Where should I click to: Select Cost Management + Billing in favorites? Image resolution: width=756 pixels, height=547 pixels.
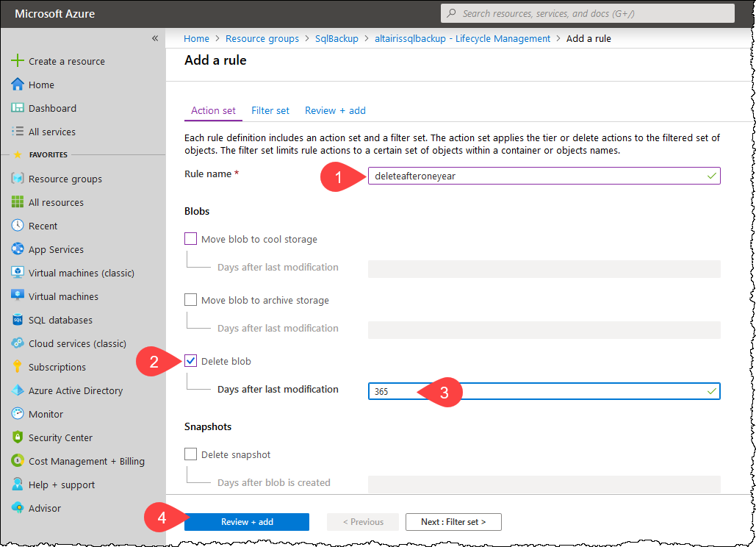pyautogui.click(x=86, y=461)
